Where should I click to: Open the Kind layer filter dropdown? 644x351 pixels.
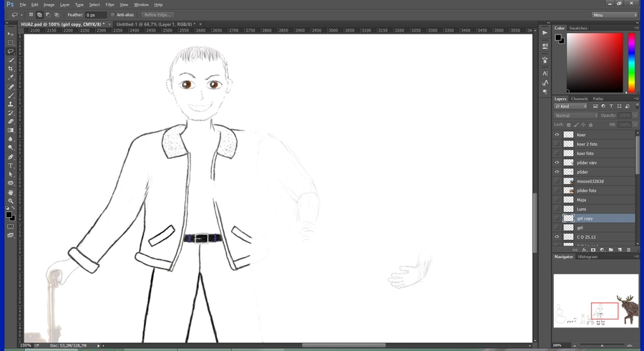click(571, 107)
